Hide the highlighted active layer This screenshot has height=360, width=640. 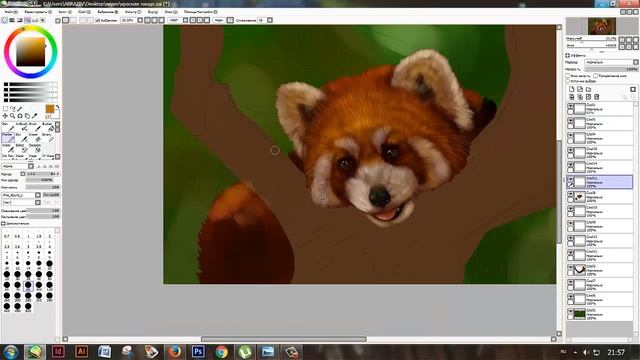pyautogui.click(x=570, y=179)
